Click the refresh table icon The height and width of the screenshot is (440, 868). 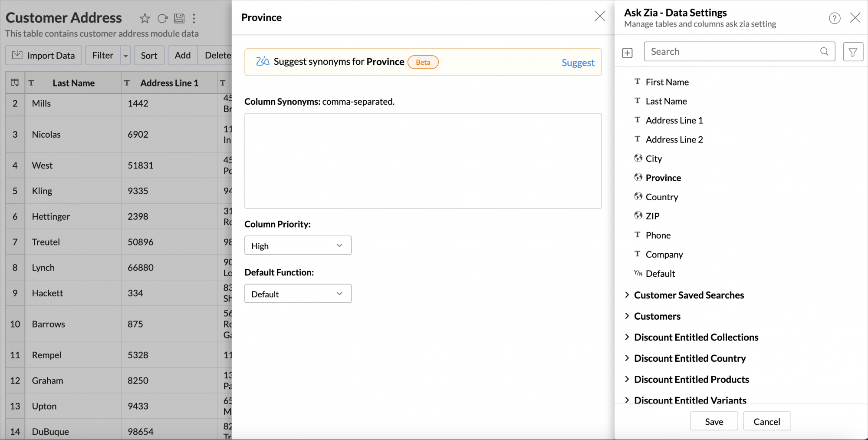162,18
